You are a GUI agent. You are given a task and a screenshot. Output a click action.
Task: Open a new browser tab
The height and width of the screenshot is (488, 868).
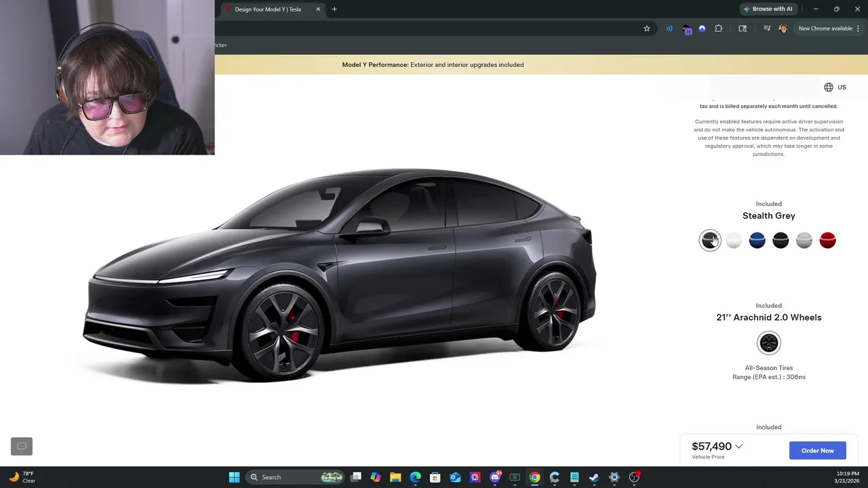[334, 9]
